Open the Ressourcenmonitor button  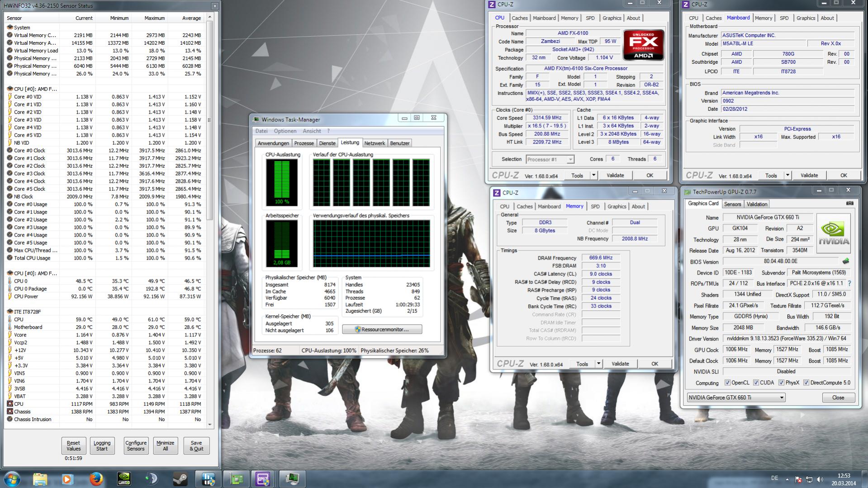(x=382, y=329)
